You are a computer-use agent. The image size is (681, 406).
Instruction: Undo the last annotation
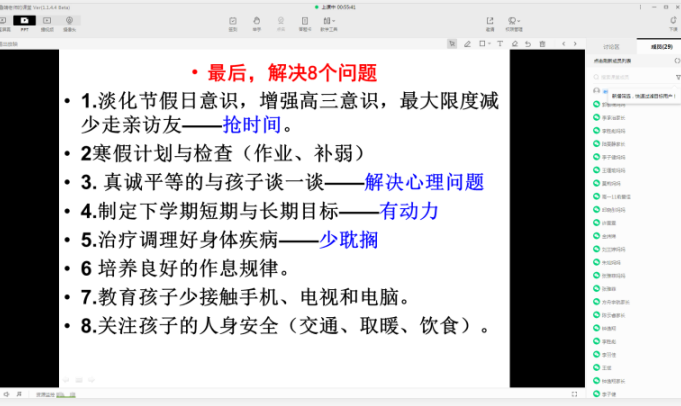(526, 44)
